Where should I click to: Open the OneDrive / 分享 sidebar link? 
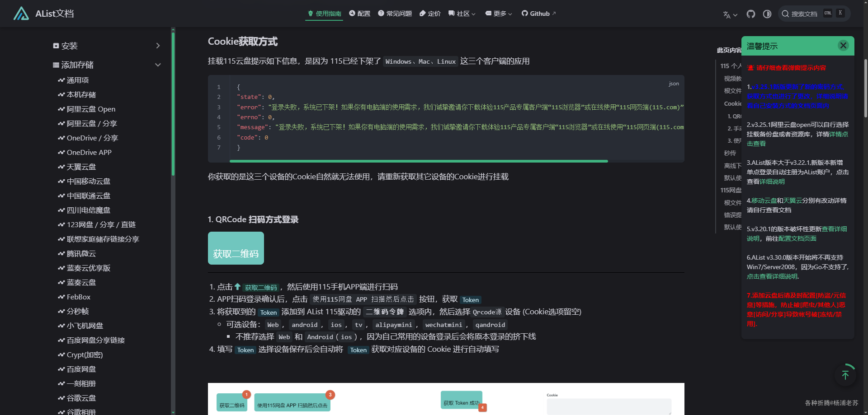tap(92, 138)
